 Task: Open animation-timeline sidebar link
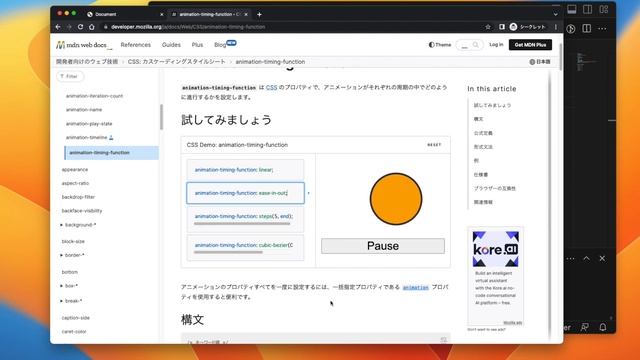pos(87,138)
